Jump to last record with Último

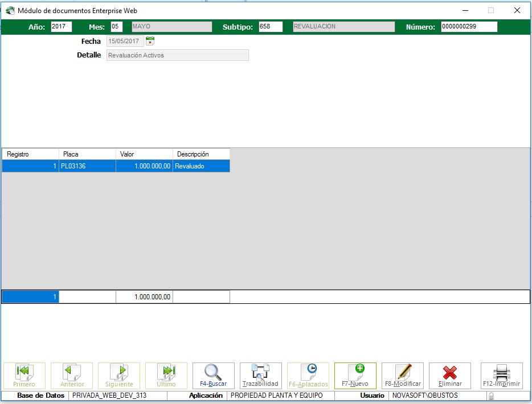(166, 376)
